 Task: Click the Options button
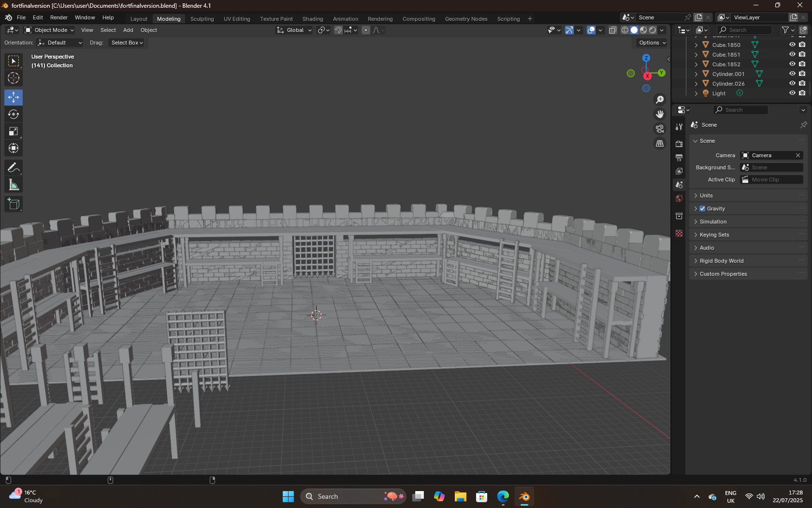click(x=652, y=43)
